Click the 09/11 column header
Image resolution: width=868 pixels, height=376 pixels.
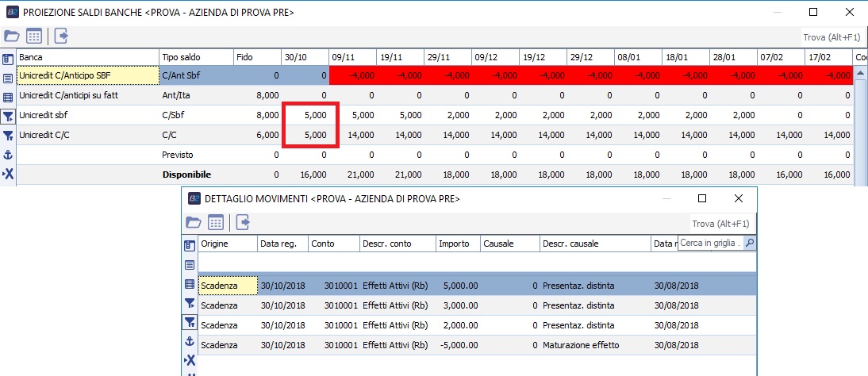coord(352,58)
